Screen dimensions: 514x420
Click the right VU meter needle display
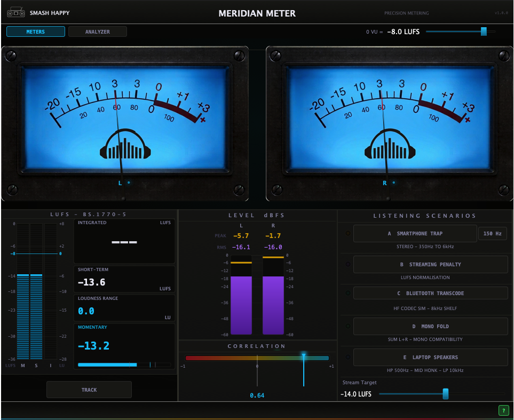[390, 119]
